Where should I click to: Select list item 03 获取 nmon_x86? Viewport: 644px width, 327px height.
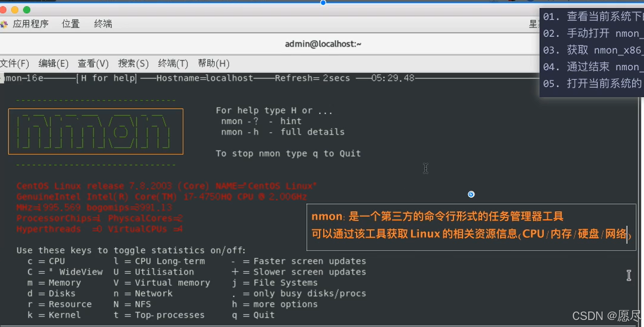[593, 50]
